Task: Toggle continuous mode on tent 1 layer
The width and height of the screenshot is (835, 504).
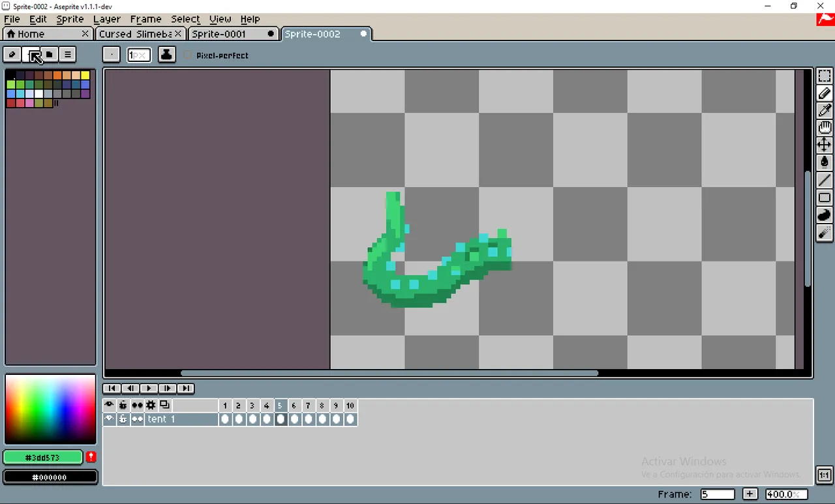Action: 137,419
